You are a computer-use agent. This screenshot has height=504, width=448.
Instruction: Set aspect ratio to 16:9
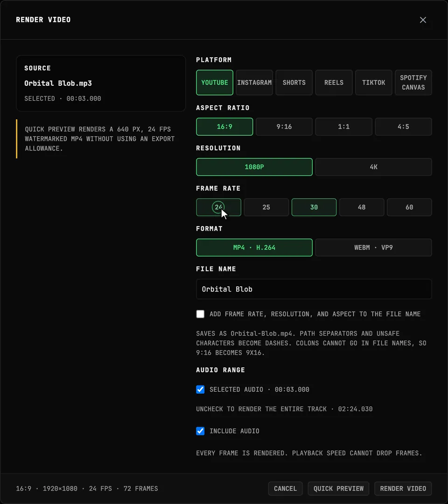point(224,127)
